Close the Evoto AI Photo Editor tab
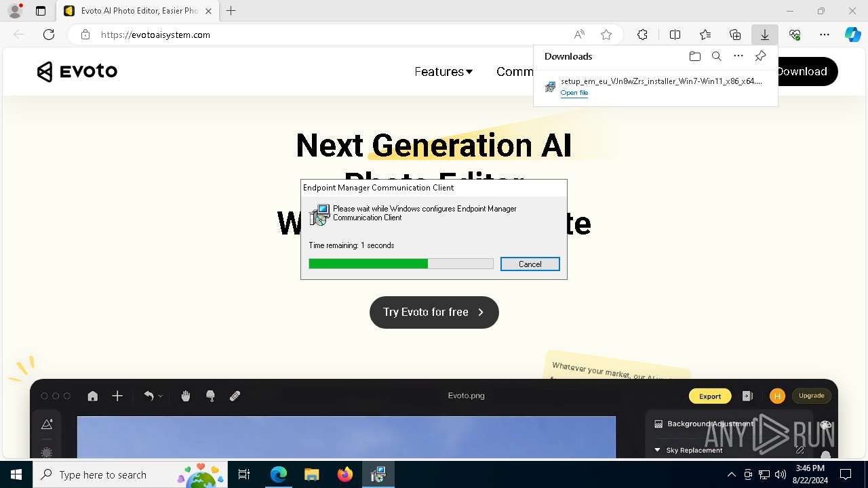The width and height of the screenshot is (868, 488). (208, 11)
